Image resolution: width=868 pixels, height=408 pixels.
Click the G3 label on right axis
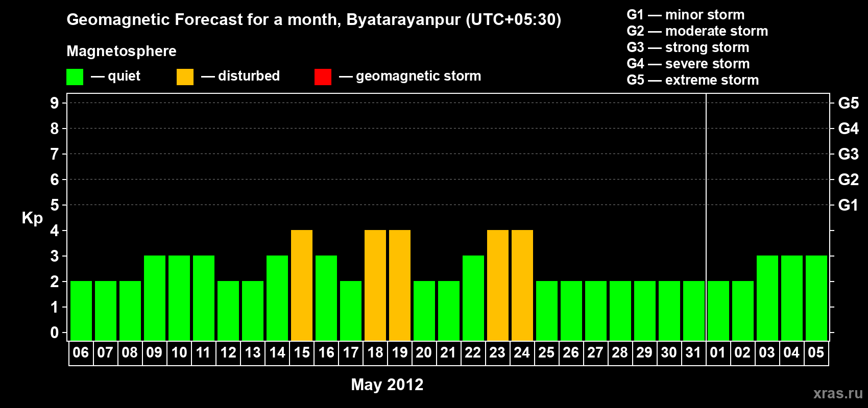pos(849,154)
